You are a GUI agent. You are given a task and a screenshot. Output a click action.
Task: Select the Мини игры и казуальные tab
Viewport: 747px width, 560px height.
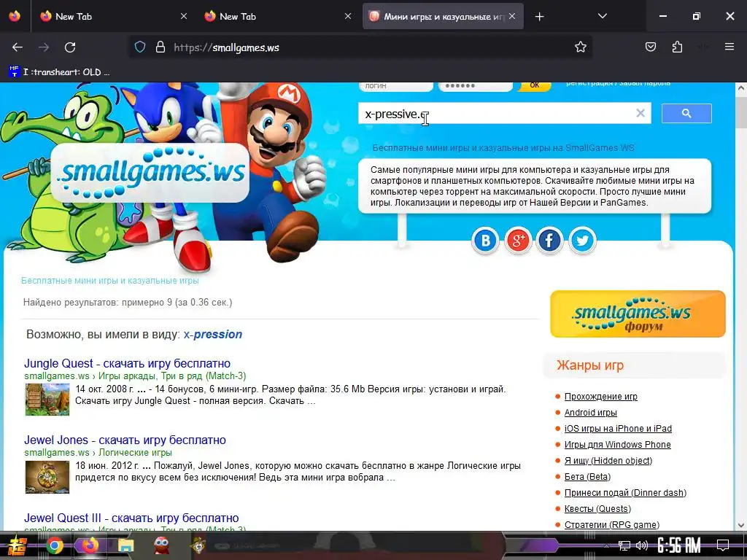tap(443, 16)
